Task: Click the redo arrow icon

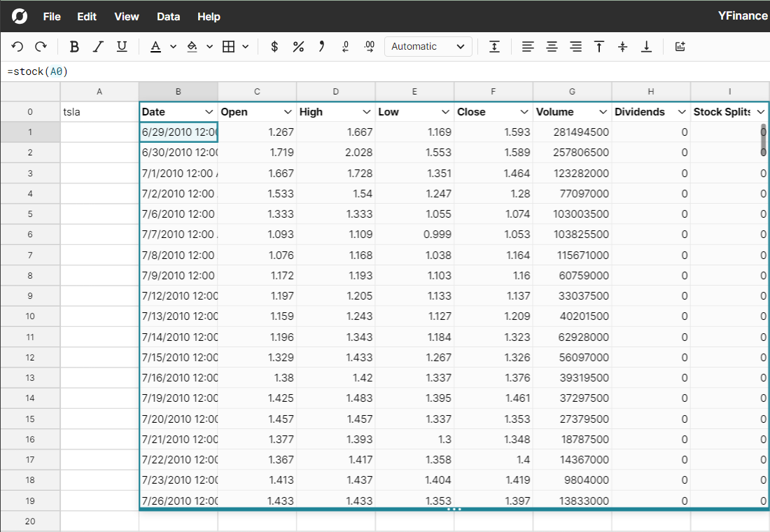Action: (41, 46)
